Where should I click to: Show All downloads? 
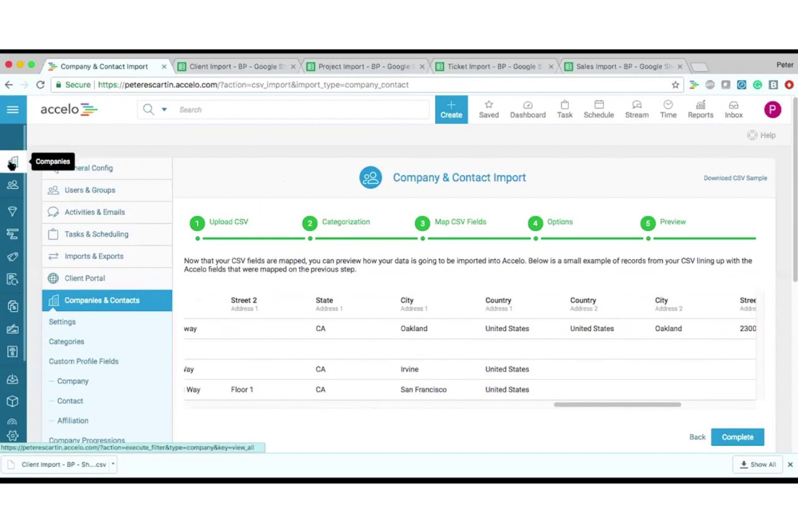(758, 464)
